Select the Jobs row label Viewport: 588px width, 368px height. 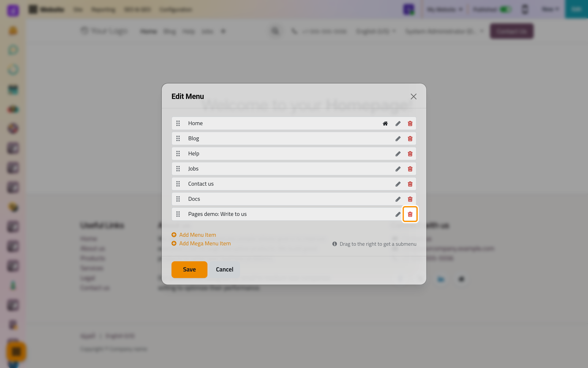tap(193, 169)
